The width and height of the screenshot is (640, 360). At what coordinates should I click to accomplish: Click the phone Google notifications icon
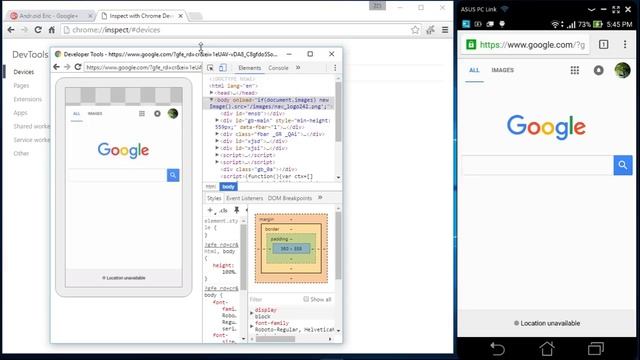[x=598, y=70]
